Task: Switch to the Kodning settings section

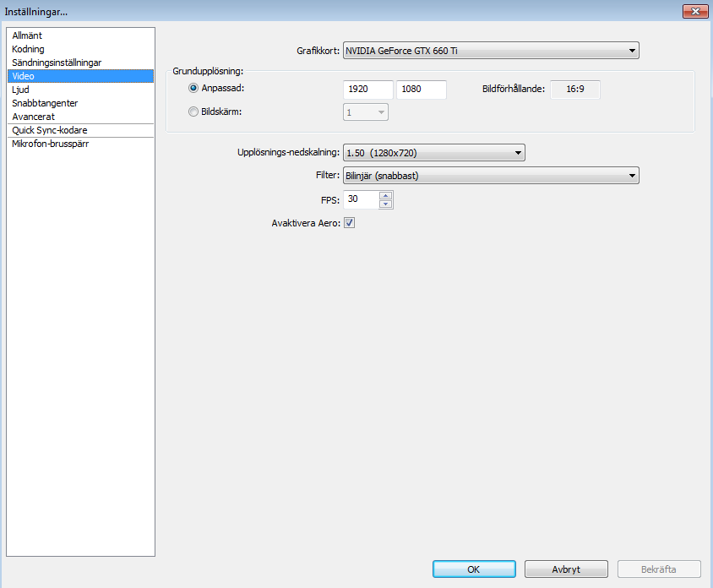Action: point(28,49)
